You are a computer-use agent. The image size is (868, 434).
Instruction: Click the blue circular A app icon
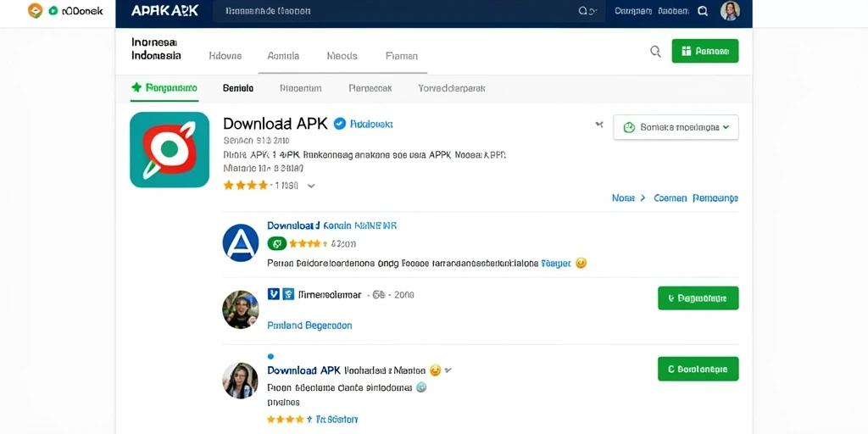tap(240, 242)
